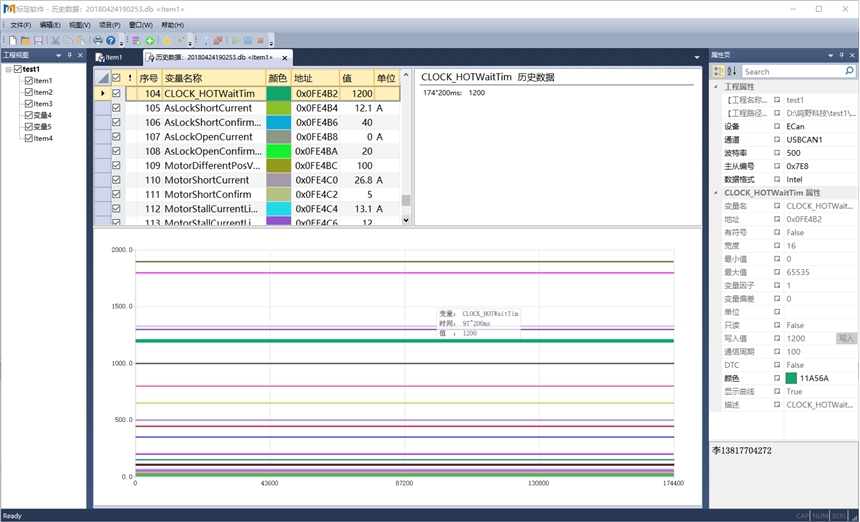Image resolution: width=860 pixels, height=522 pixels.
Task: Collapse the CLOCK_HOTWaitTim 属性 group
Action: click(715, 192)
